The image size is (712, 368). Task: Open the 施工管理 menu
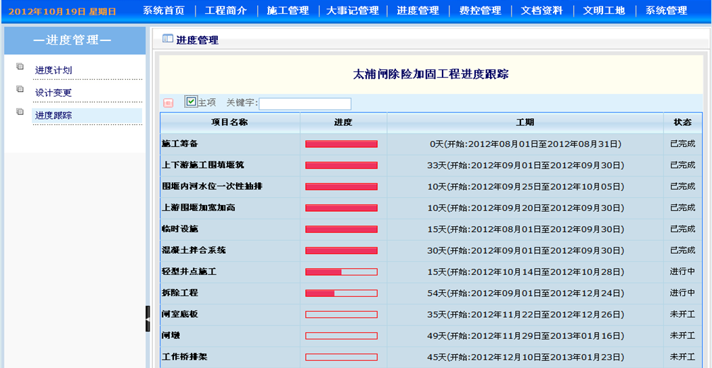tap(288, 11)
